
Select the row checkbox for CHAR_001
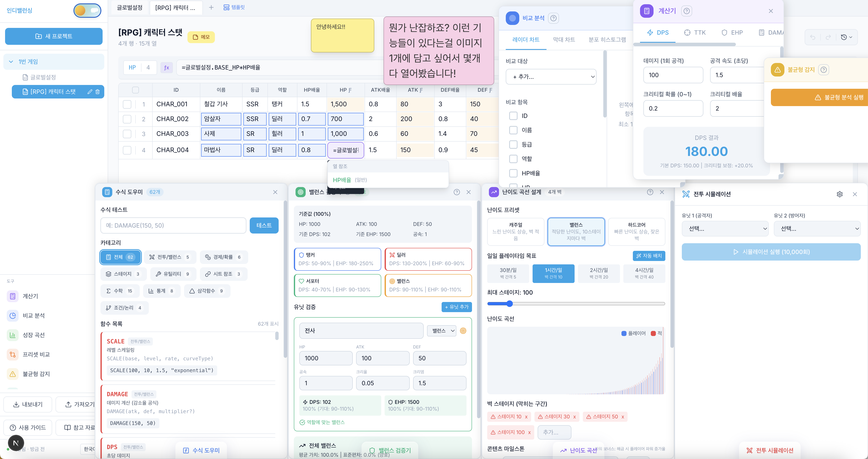[x=127, y=104]
